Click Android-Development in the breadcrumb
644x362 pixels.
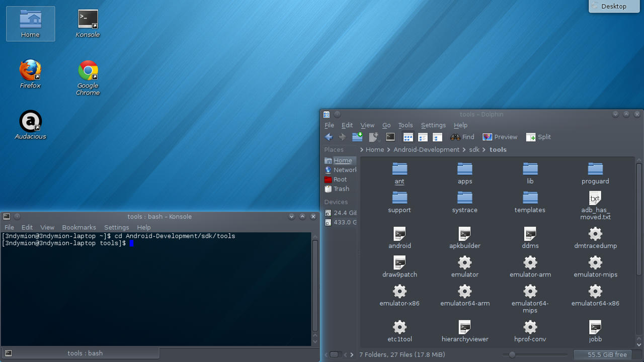click(x=426, y=149)
